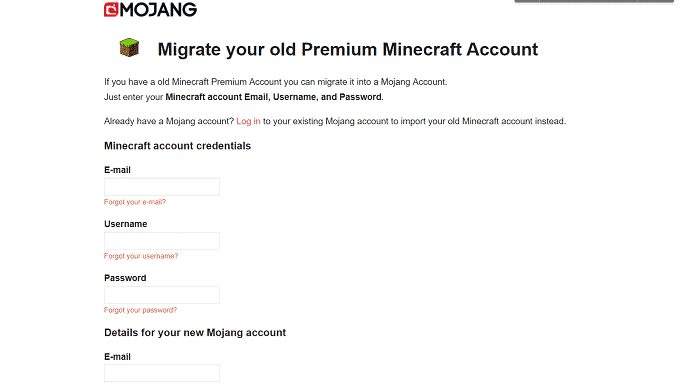Click the Details for your new Mojang account heading
The height and width of the screenshot is (385, 700).
(195, 333)
